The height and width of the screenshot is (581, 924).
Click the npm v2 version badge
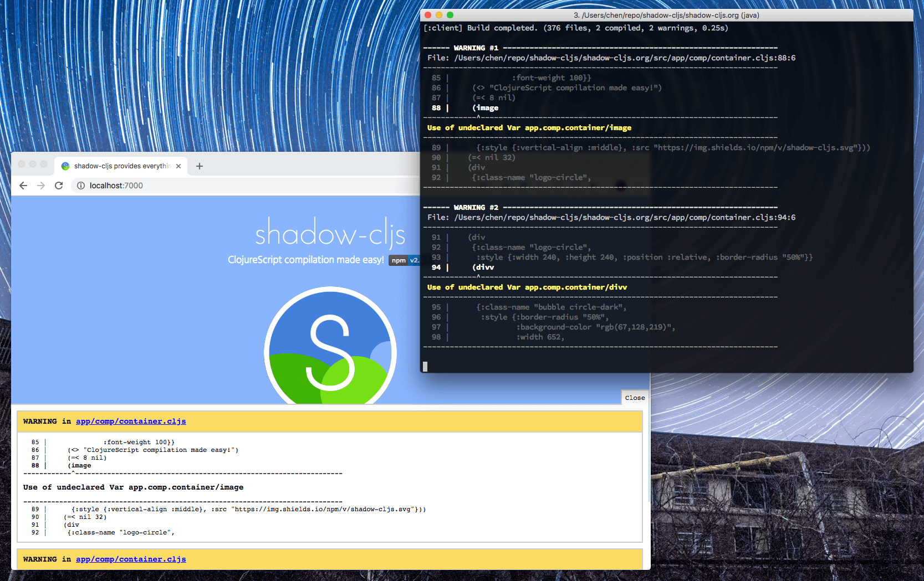[x=404, y=260]
